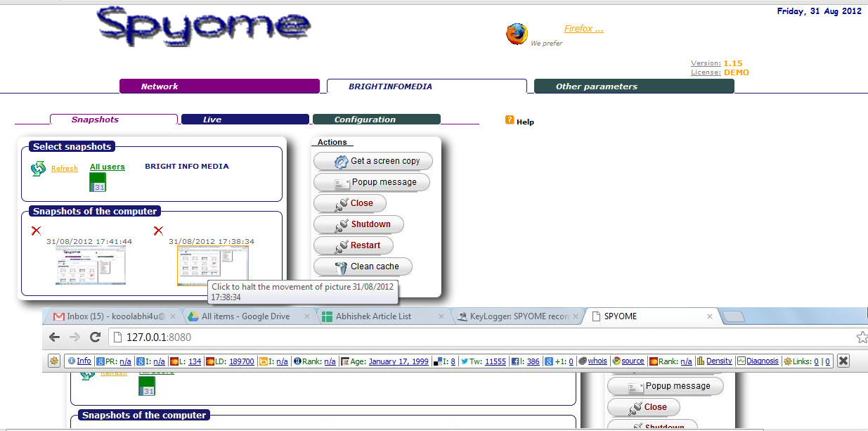Click the Help text link
The height and width of the screenshot is (431, 868).
pos(525,122)
